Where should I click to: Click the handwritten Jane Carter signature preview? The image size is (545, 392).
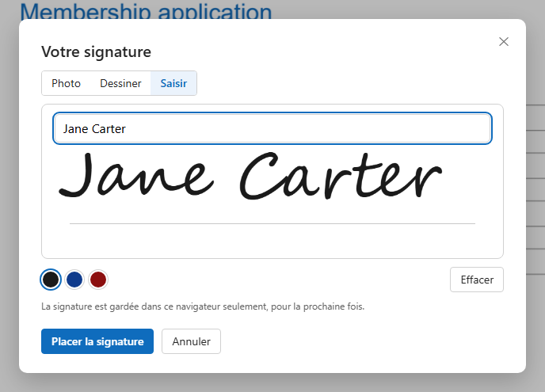(250, 176)
